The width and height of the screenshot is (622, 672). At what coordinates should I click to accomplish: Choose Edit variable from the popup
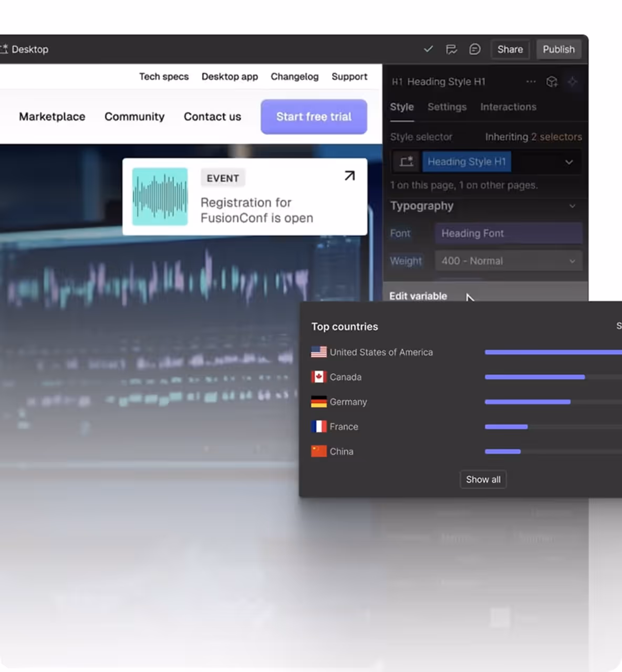[418, 296]
